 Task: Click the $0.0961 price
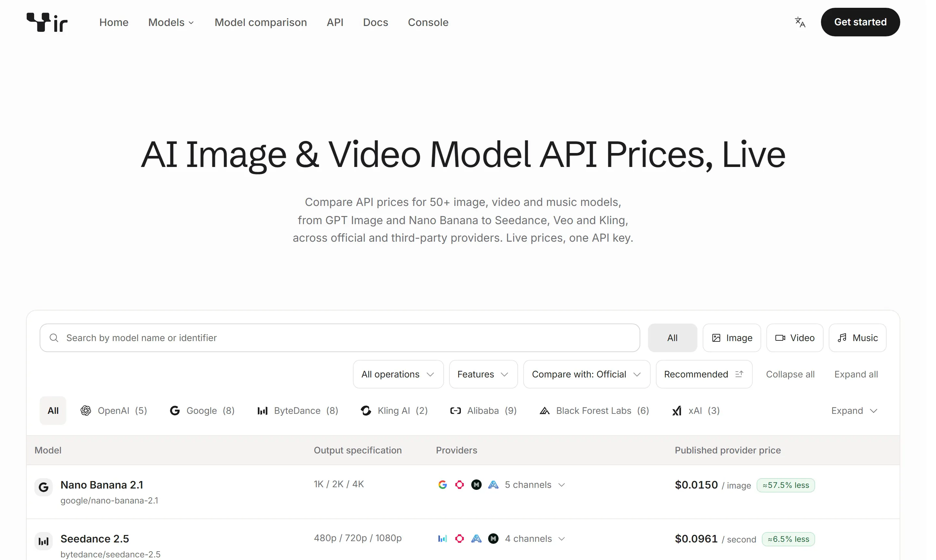click(696, 539)
